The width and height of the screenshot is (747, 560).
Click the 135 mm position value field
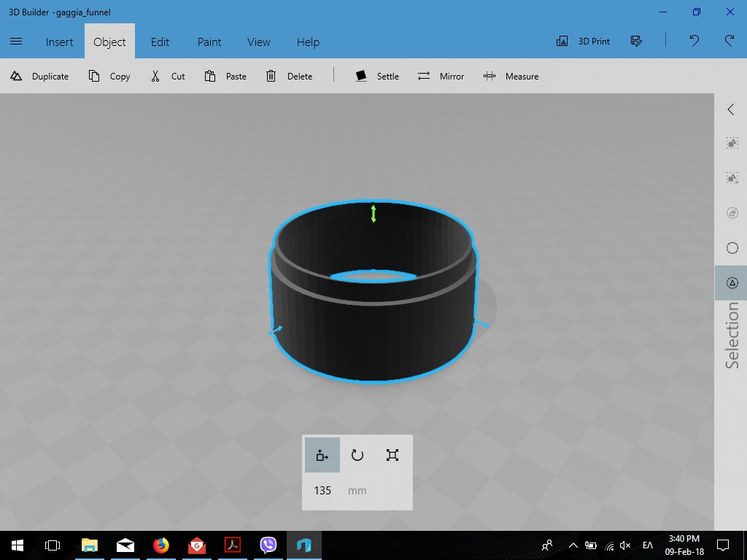[323, 491]
